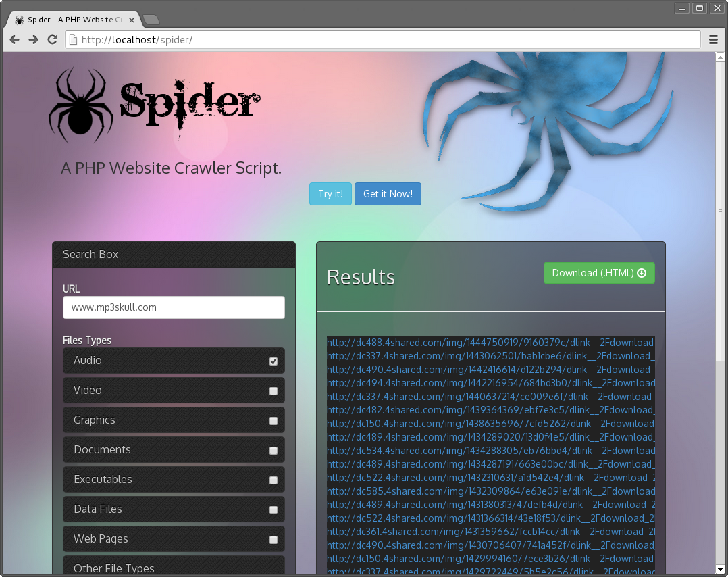Click the Get it Now! button
This screenshot has height=577, width=728.
tap(388, 194)
